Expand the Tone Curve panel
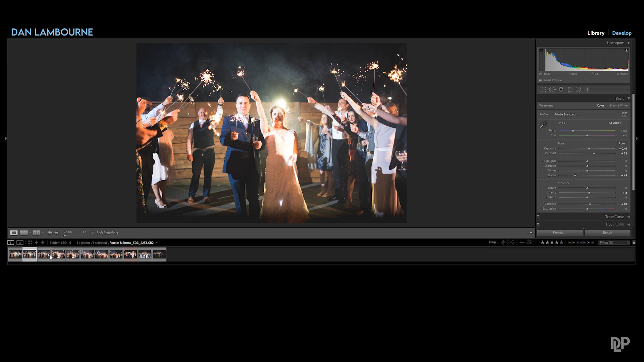The image size is (644, 362). [614, 217]
